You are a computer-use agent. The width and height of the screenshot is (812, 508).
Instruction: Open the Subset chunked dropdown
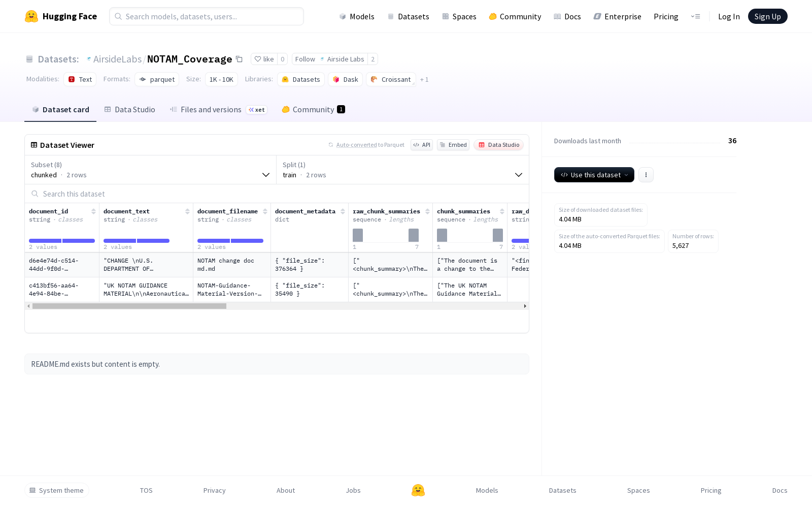pos(151,170)
